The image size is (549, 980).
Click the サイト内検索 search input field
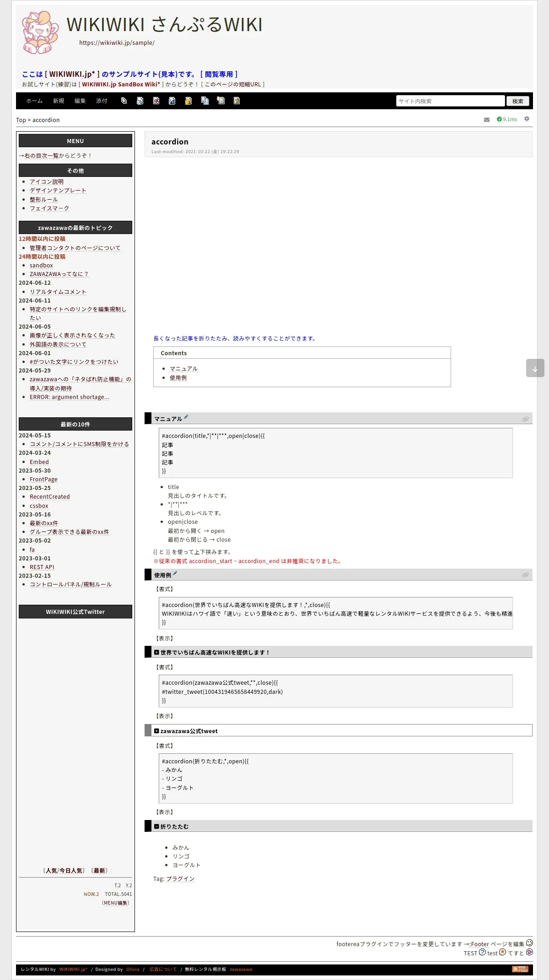[450, 101]
